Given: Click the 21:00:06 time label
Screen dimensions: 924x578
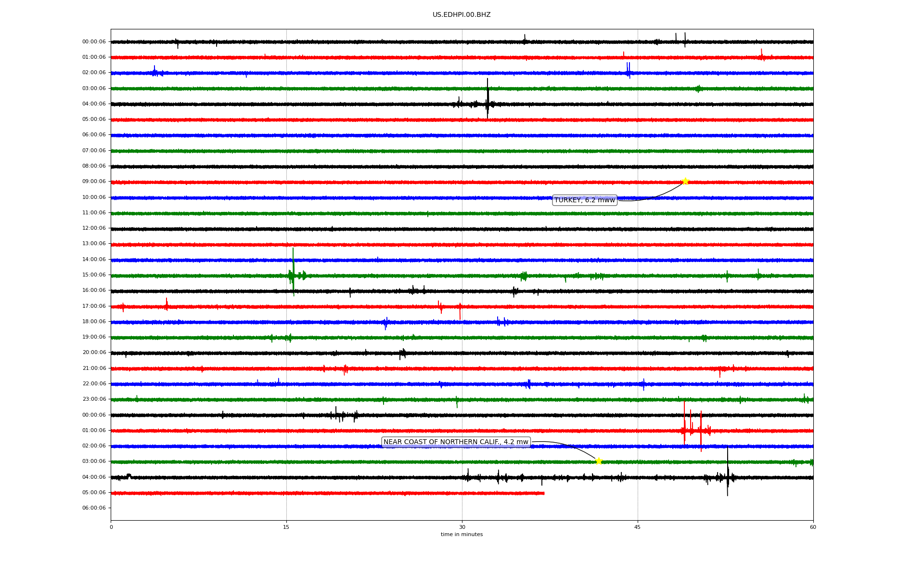Looking at the screenshot, I should coord(94,368).
